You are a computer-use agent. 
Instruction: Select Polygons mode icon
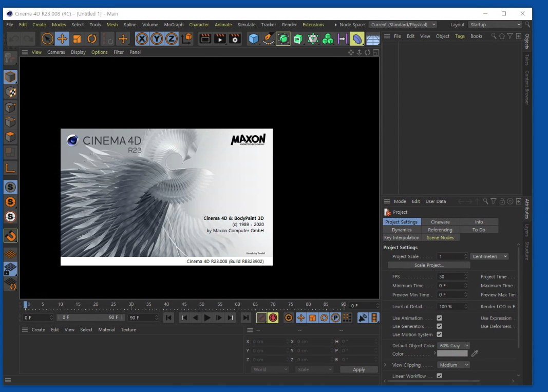tap(10, 137)
